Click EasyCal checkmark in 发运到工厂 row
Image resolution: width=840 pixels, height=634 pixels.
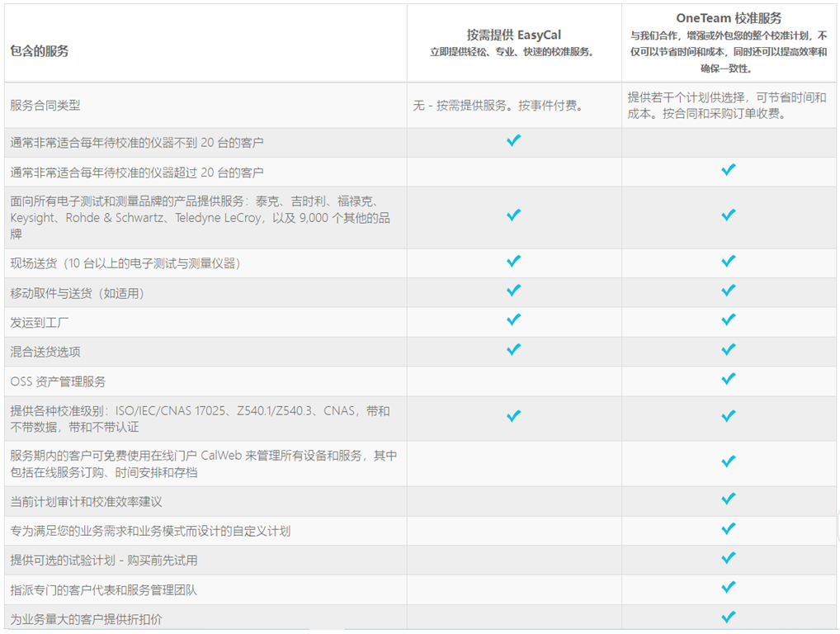(513, 320)
